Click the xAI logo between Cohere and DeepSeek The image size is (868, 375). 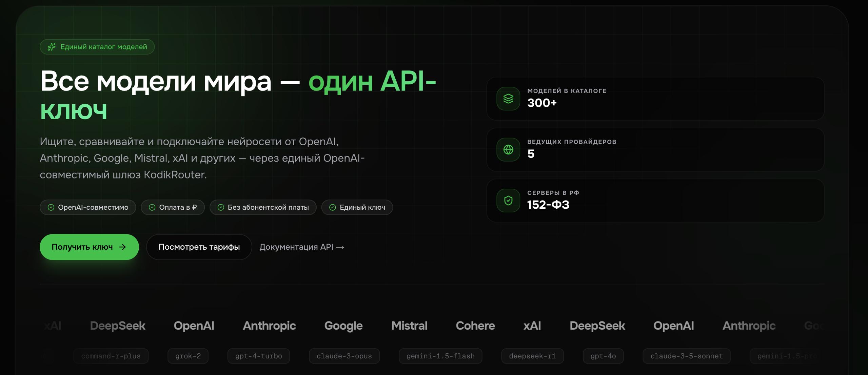coord(532,326)
